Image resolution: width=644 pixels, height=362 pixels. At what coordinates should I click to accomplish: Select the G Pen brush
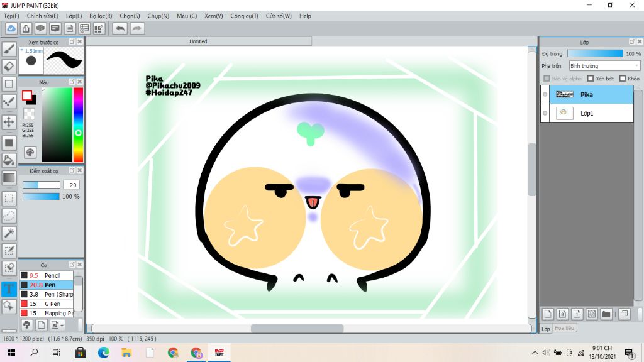[x=47, y=304]
